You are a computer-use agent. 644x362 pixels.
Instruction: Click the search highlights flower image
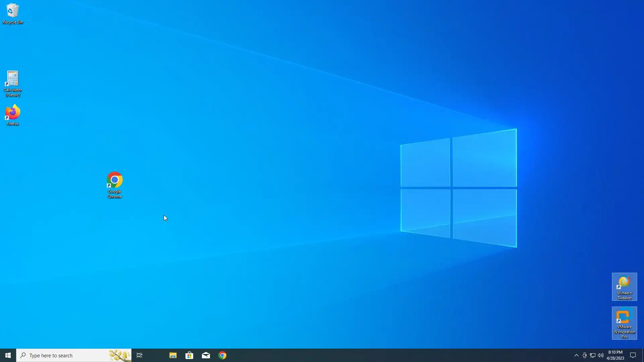pyautogui.click(x=119, y=355)
